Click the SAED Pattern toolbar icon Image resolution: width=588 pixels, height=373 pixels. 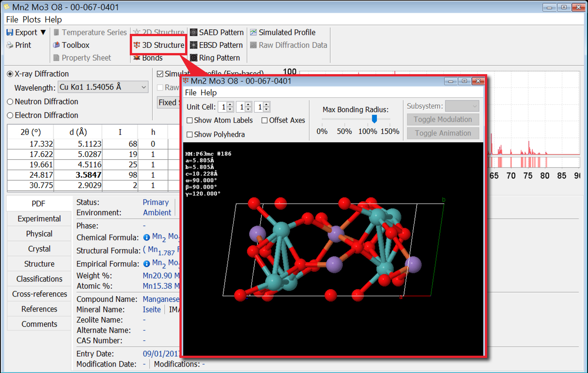tap(194, 32)
